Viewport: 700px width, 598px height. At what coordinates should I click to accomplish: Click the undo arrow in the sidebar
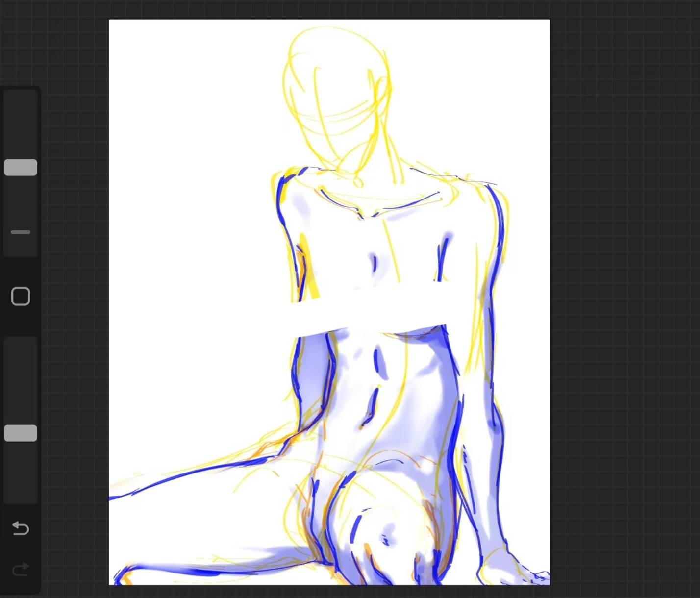click(x=21, y=528)
